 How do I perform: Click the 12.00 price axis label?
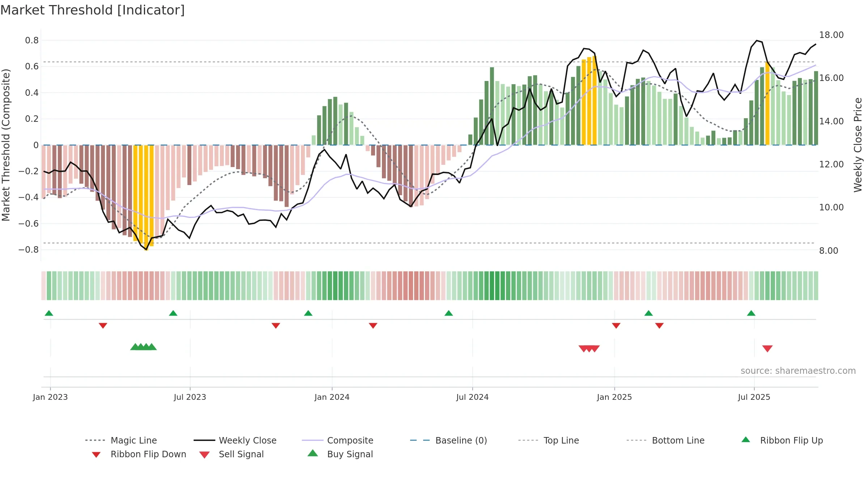pos(831,164)
